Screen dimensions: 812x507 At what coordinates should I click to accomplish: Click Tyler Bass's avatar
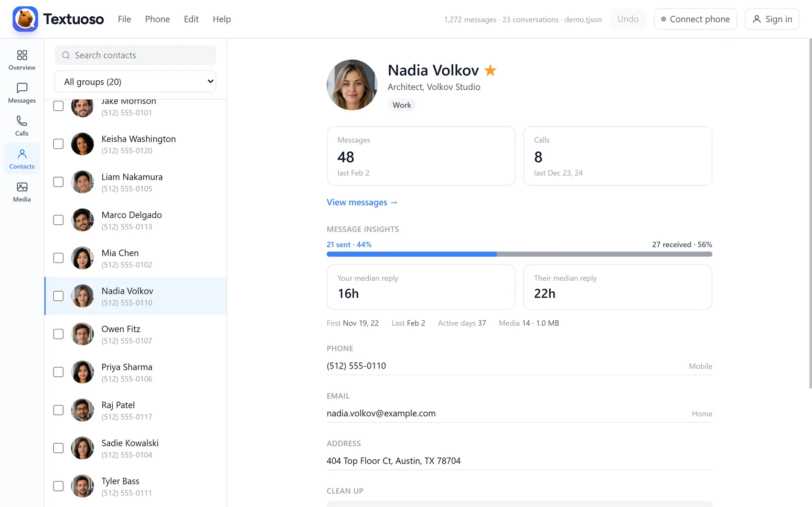83,486
